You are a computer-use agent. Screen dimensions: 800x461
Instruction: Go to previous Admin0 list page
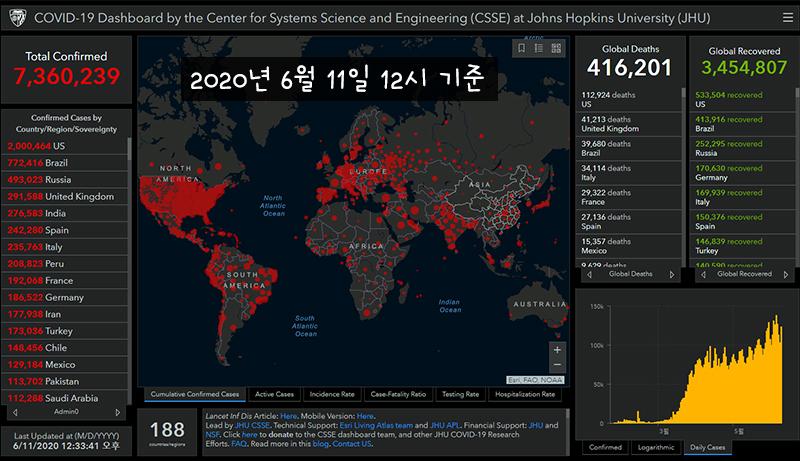15,412
